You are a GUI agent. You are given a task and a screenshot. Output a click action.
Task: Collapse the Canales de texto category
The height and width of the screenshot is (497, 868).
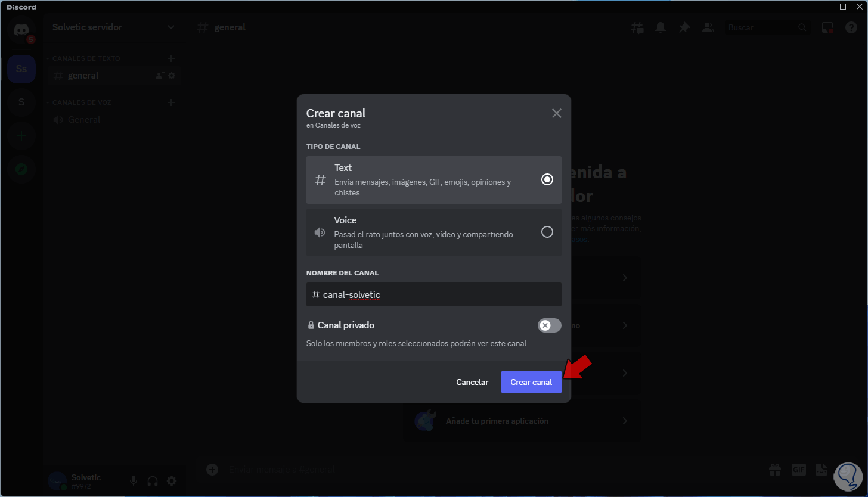point(83,58)
